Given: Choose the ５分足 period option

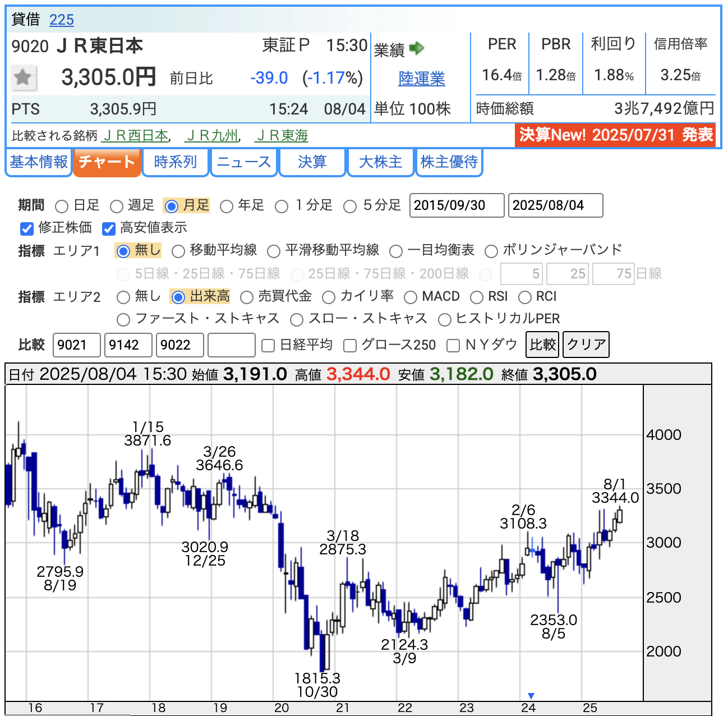Looking at the screenshot, I should (x=350, y=206).
